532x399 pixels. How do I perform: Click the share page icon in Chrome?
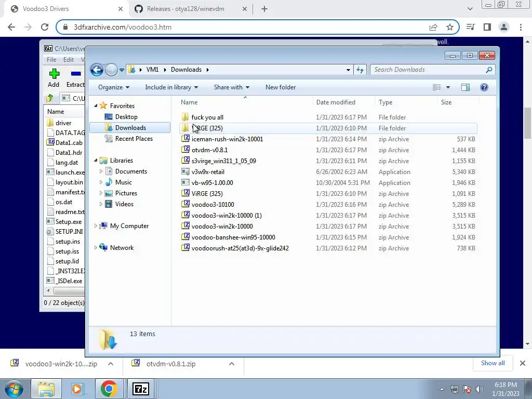pos(433,27)
